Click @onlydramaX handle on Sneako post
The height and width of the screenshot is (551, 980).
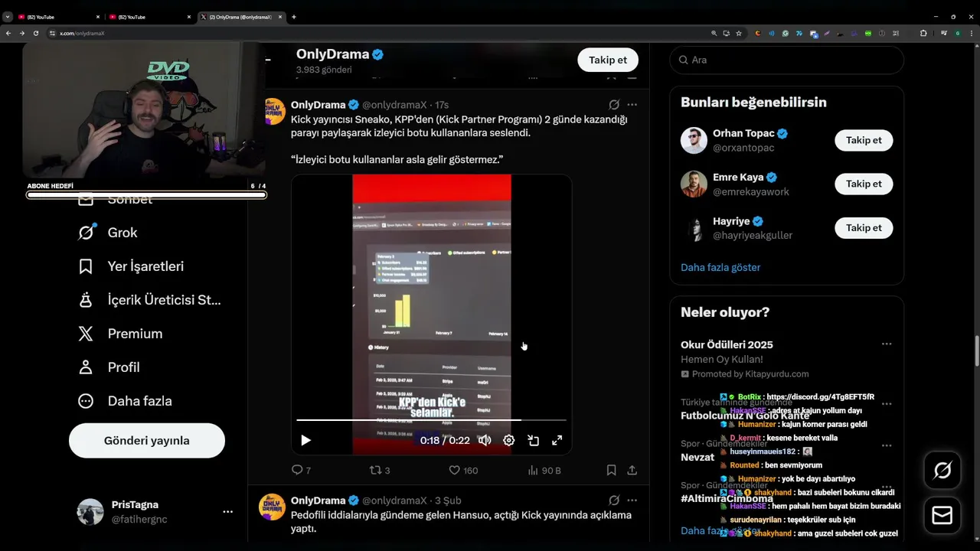click(x=394, y=105)
